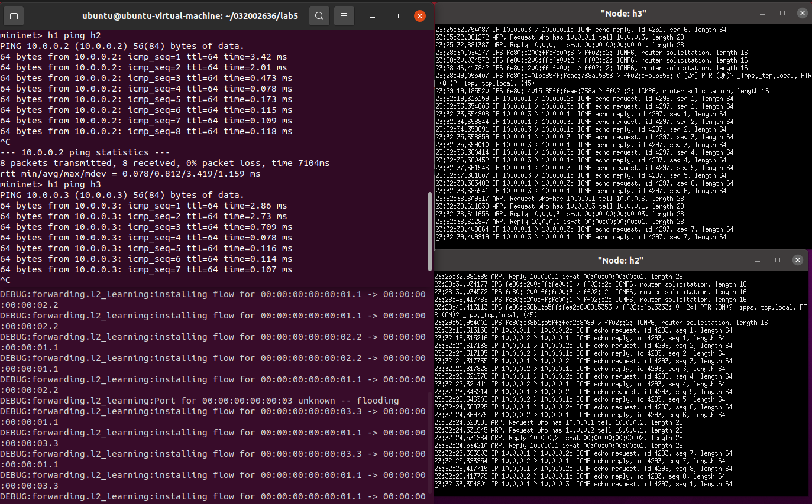Viewport: 812px width, 504px height.
Task: Click the ping line with time=2.73 ms
Action: tap(144, 216)
